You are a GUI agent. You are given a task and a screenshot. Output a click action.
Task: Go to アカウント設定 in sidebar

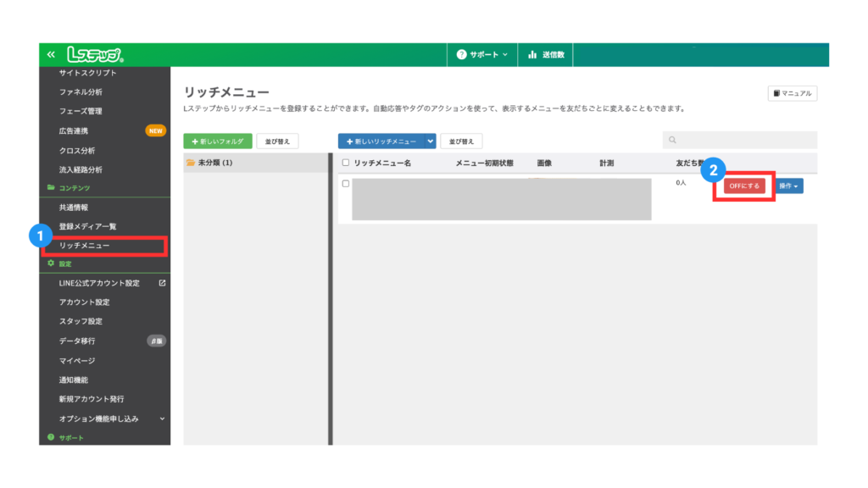point(85,302)
